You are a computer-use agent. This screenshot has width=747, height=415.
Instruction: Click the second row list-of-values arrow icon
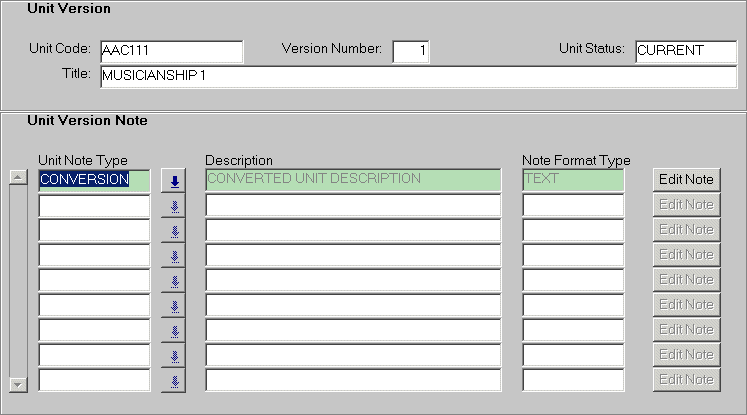click(174, 206)
